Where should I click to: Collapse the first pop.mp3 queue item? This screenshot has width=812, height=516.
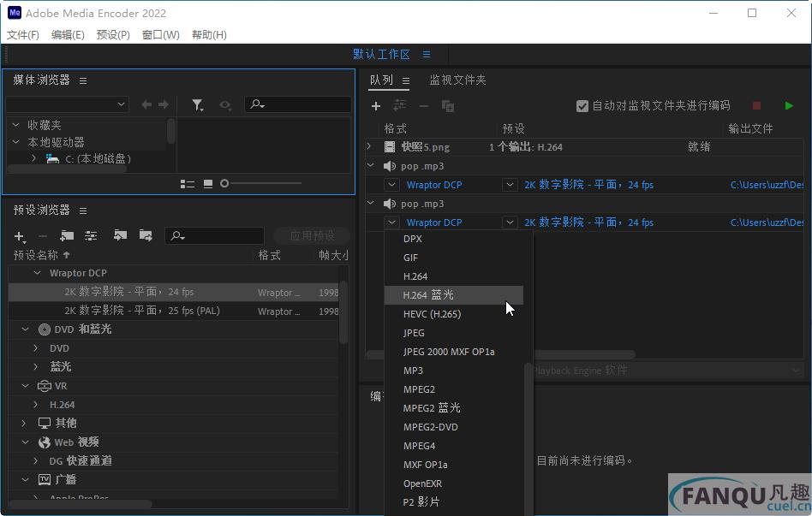370,166
